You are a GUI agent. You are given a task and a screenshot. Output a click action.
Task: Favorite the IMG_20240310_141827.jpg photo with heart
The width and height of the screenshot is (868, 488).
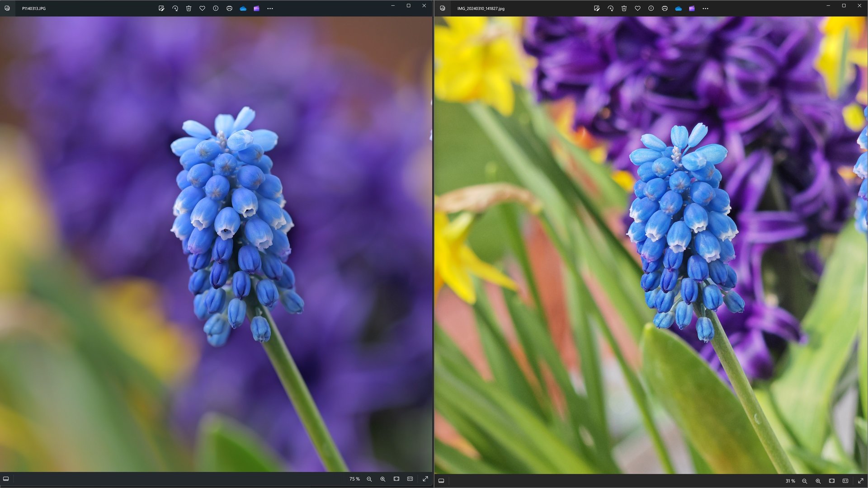(637, 8)
